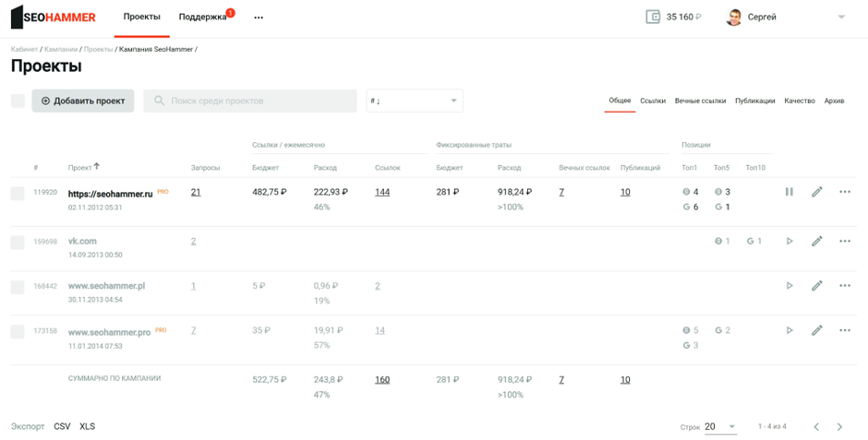Viewport: 868px width, 440px height.
Task: Go to next page arrow
Action: click(x=839, y=427)
